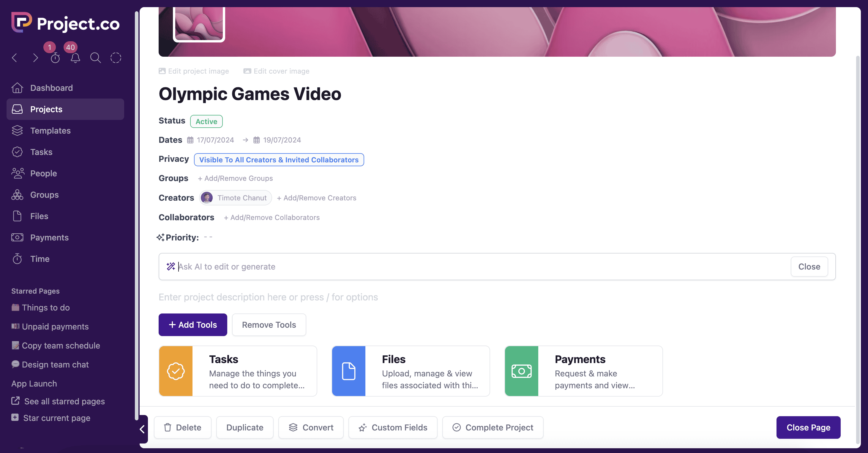Collapse the sidebar with chevron arrow

[x=142, y=429]
